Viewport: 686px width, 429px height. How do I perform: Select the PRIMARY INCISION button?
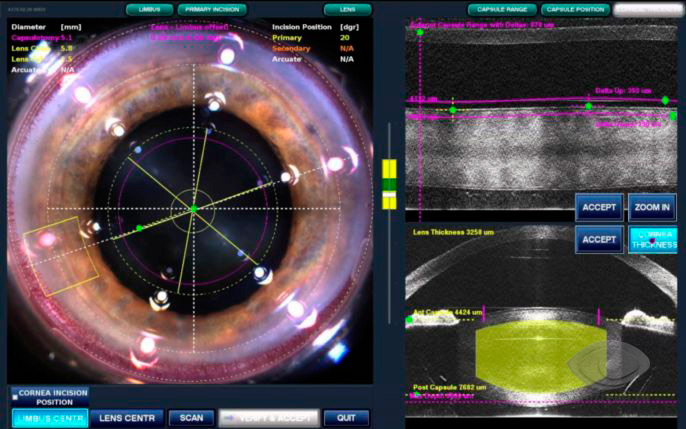click(212, 10)
